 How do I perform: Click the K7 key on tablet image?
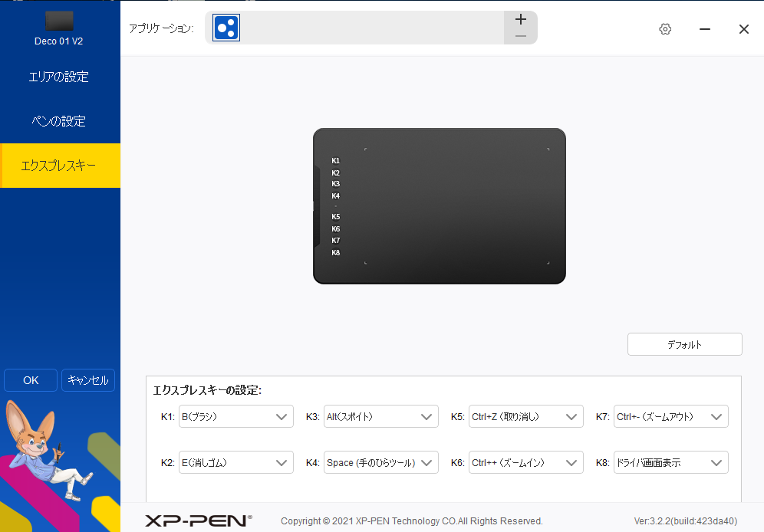point(336,241)
